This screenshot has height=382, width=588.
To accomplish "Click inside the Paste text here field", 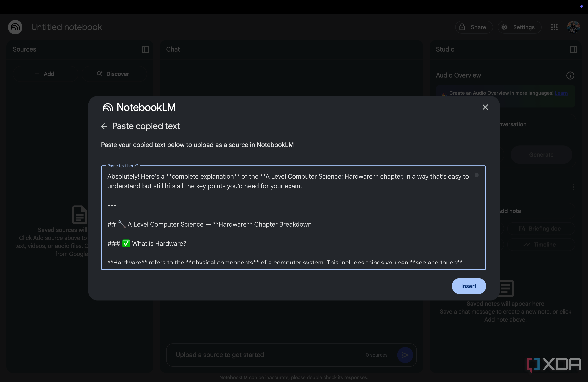I will point(293,218).
